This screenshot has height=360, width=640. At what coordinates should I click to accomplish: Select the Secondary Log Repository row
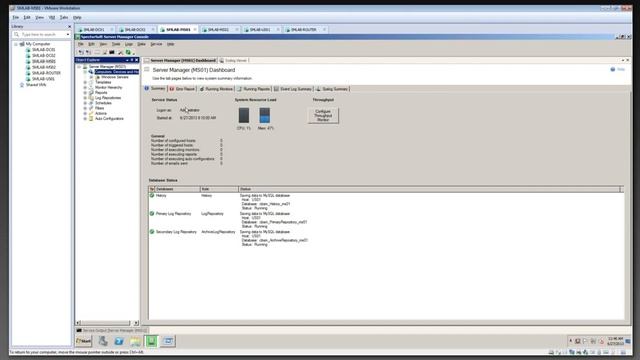coord(386,238)
